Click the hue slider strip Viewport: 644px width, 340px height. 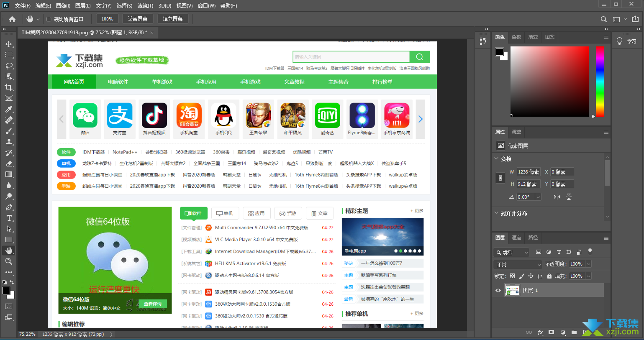[600, 82]
